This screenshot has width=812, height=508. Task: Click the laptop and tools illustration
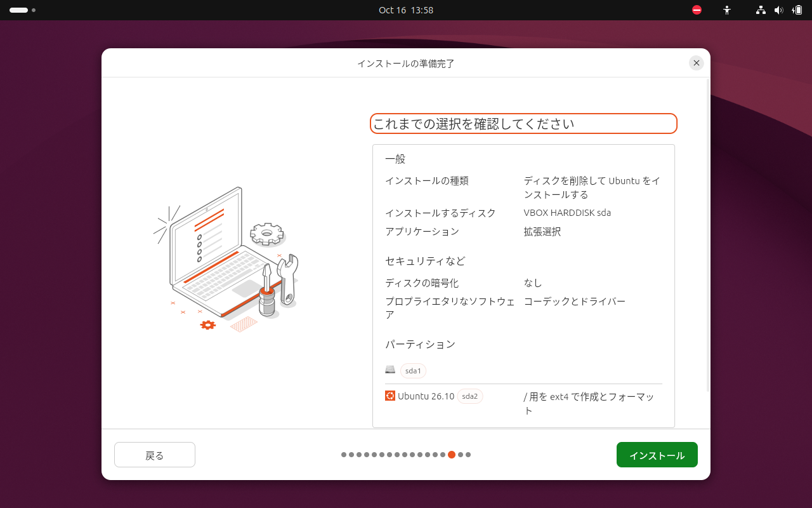[x=226, y=260]
